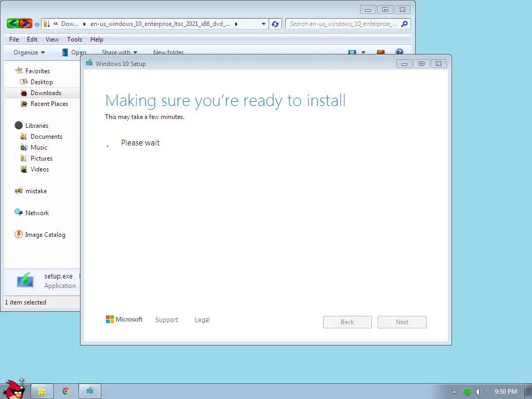Image resolution: width=532 pixels, height=399 pixels.
Task: Open the Pictures library
Action: (42, 158)
